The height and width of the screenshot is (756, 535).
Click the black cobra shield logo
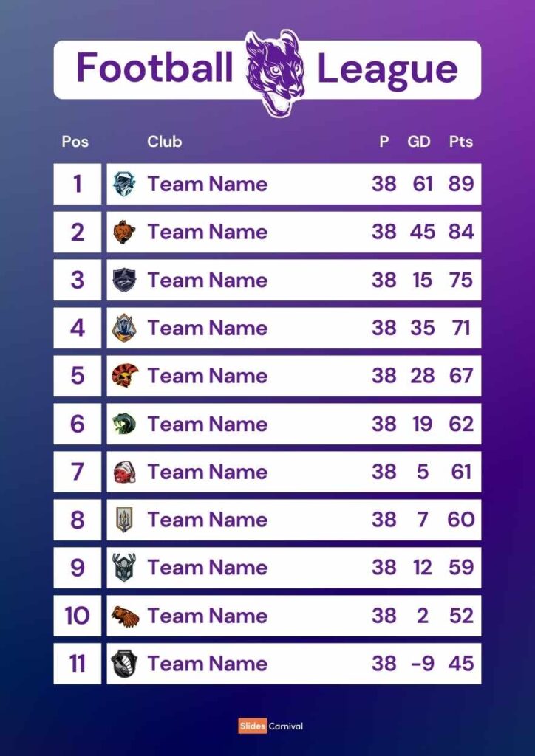124,664
